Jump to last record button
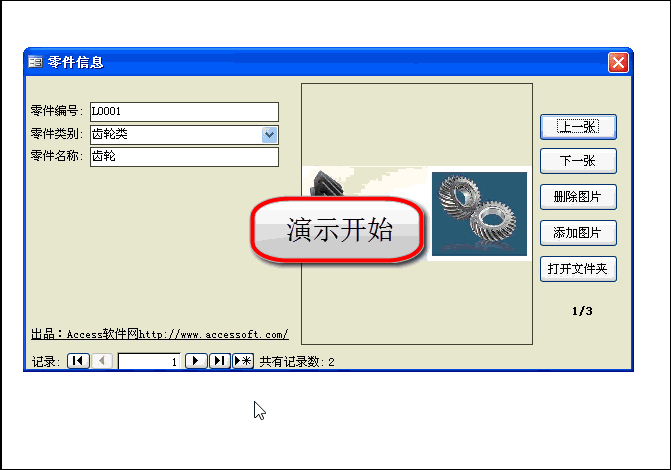Screen dimensions: 671x470 pos(220,361)
